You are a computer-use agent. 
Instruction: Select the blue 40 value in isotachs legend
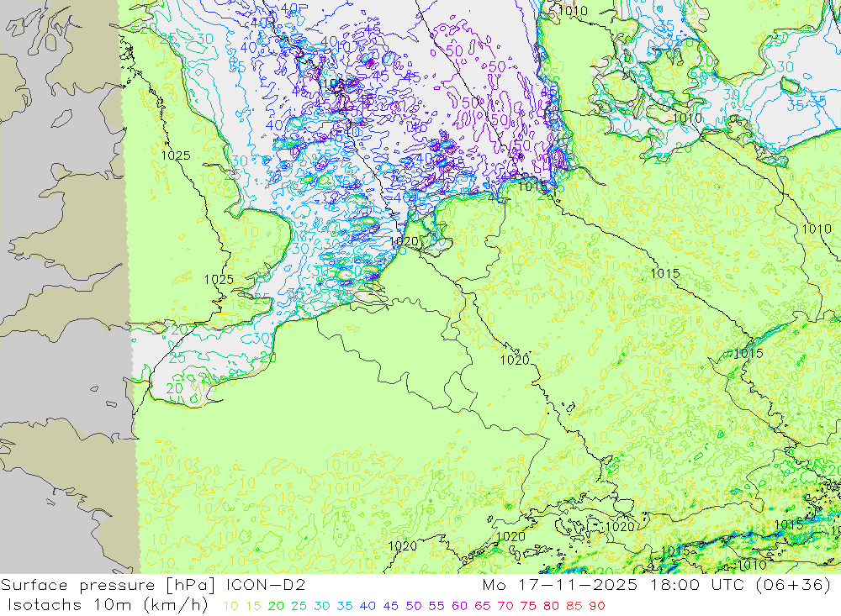368,606
